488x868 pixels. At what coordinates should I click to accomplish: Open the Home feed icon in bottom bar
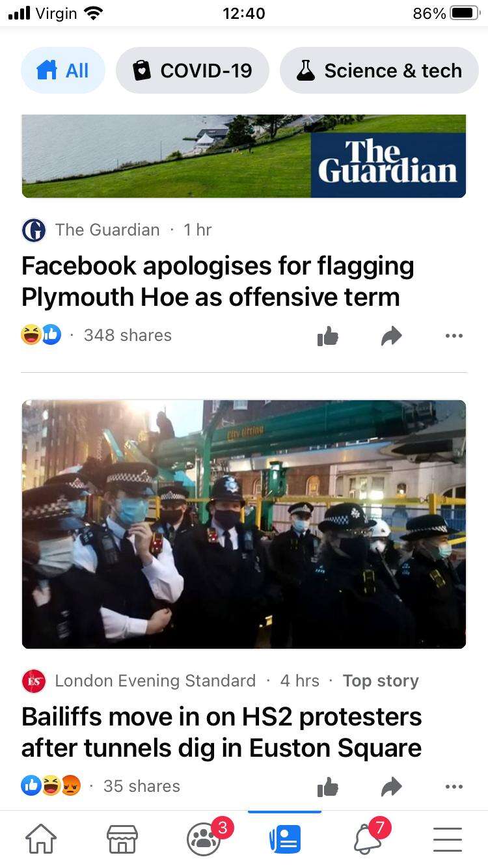(40, 839)
